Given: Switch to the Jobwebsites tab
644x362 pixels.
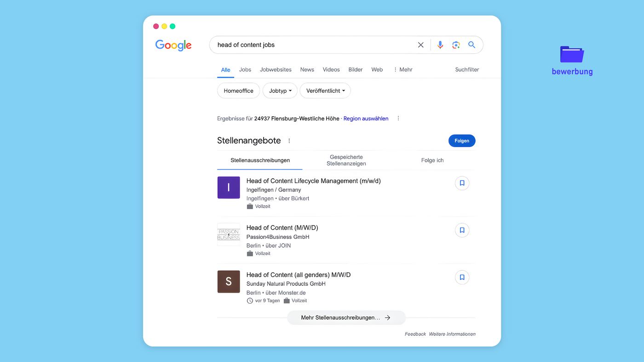Looking at the screenshot, I should point(276,70).
